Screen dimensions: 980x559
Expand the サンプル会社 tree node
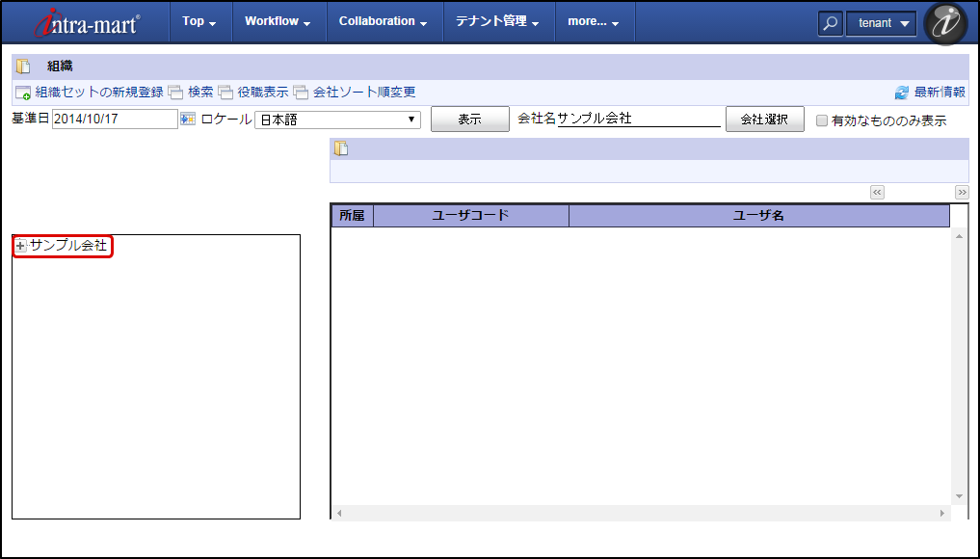(x=20, y=247)
